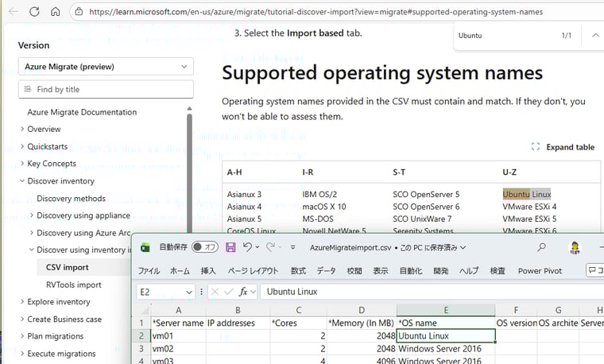Click highlighted Ubuntu Linux in table
The width and height of the screenshot is (604, 364).
tap(527, 194)
